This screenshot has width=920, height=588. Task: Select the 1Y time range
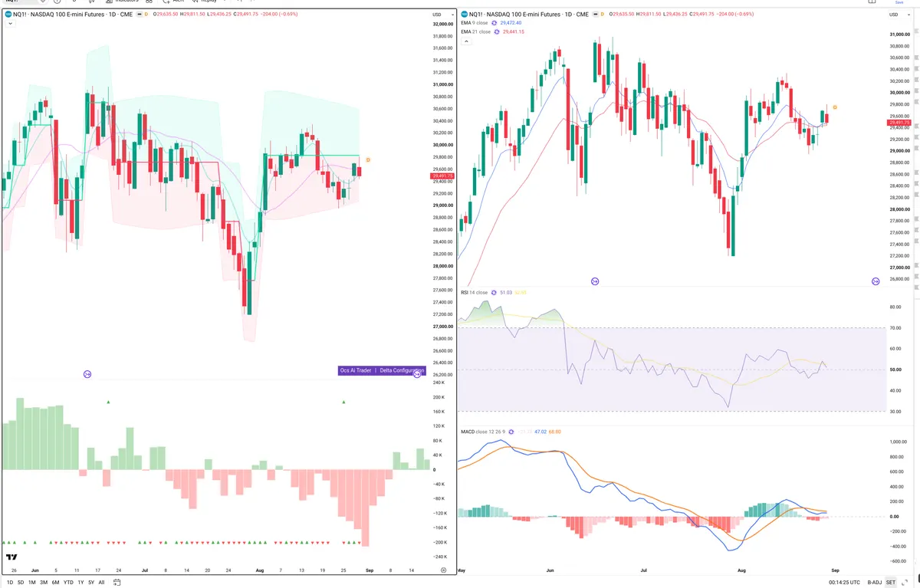[x=81, y=582]
